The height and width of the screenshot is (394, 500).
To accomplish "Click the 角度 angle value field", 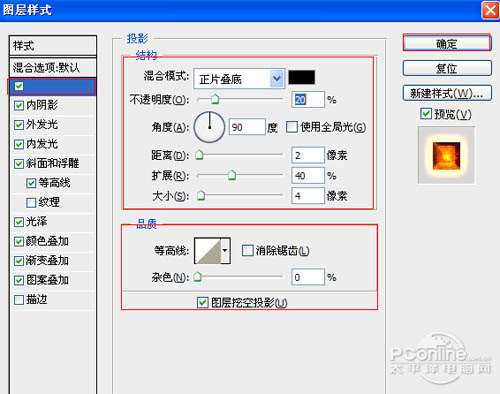I will [247, 127].
